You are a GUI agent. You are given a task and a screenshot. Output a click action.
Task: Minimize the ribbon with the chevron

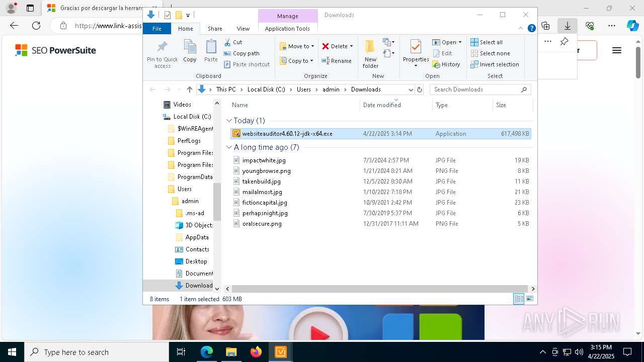[521, 29]
